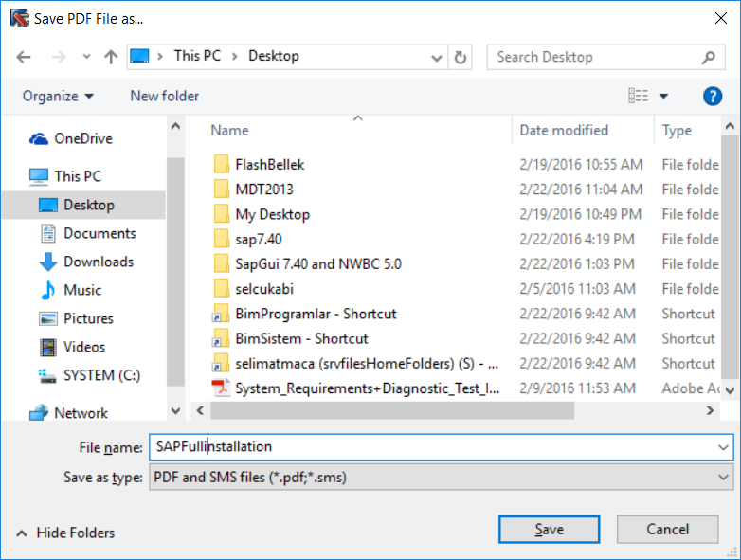Open Pictures in navigation pane
The image size is (741, 560).
(77, 318)
